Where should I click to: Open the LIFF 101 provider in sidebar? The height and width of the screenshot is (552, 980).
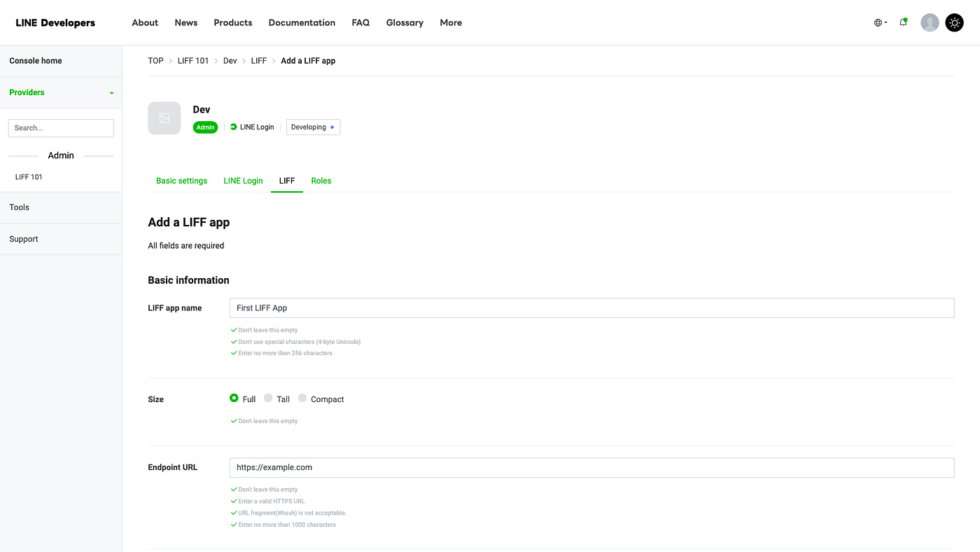pyautogui.click(x=29, y=177)
